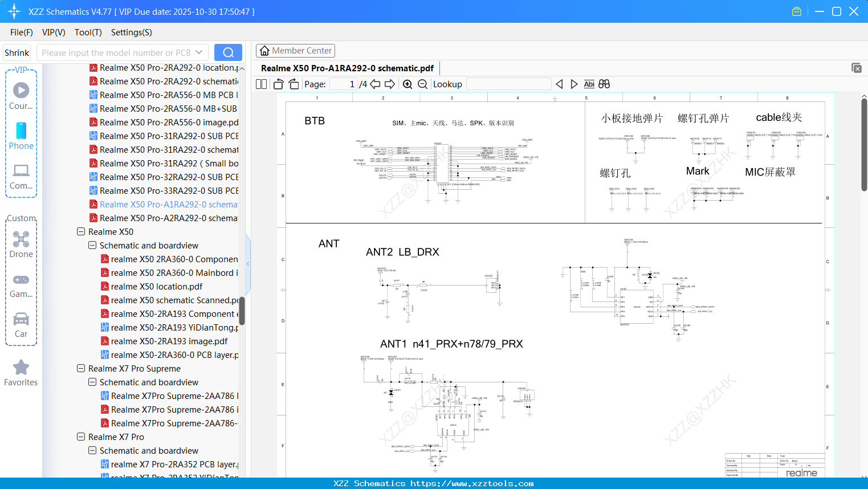Open the model number dropdown arrow
This screenshot has height=489, width=868.
pos(199,52)
